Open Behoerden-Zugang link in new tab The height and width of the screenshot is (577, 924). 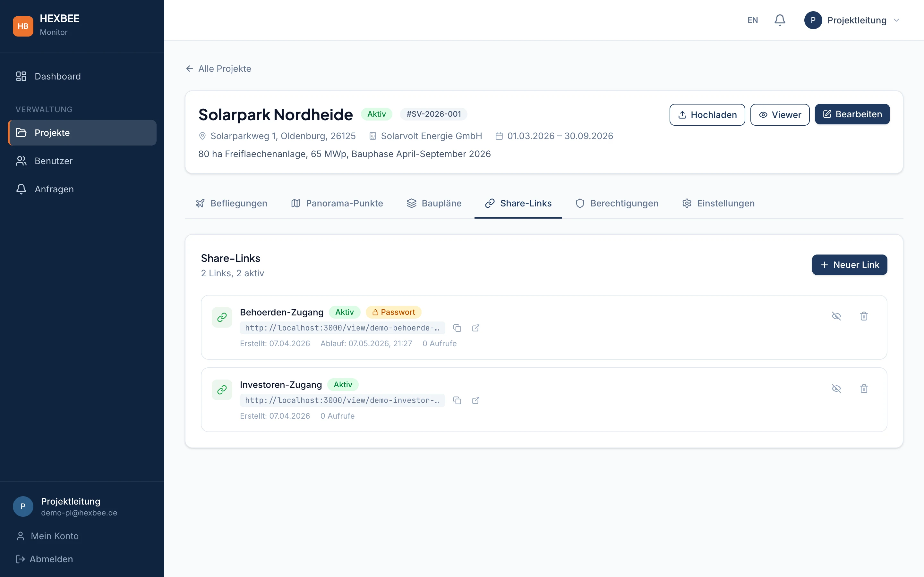(x=475, y=328)
